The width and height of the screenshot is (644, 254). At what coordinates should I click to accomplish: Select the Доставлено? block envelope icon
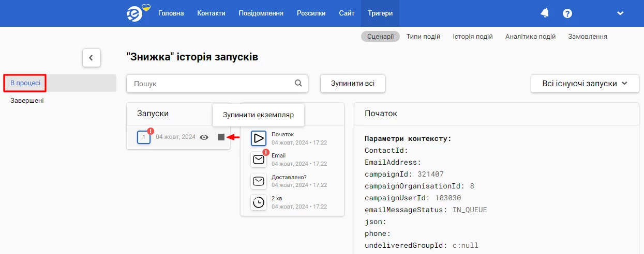(x=259, y=181)
